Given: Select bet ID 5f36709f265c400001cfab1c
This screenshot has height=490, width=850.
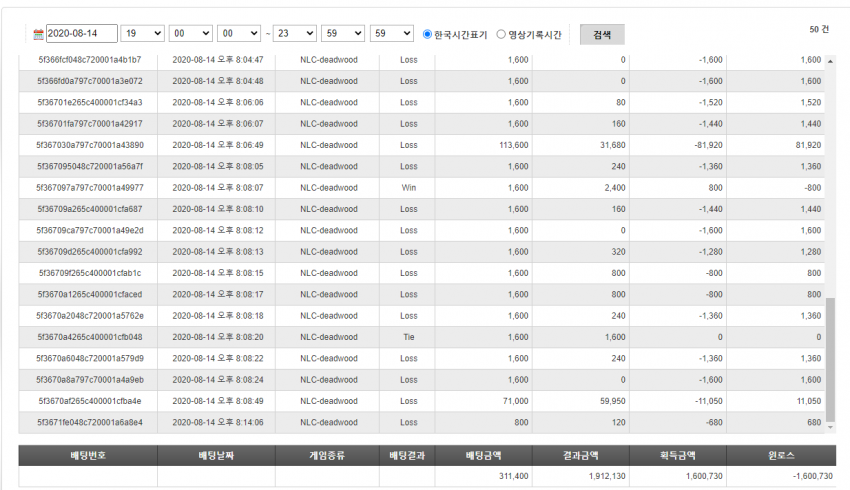Looking at the screenshot, I should click(90, 273).
